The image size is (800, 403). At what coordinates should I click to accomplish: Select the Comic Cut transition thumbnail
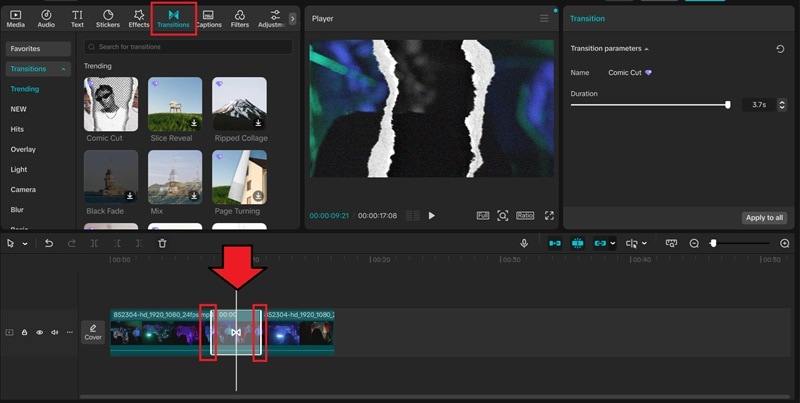coord(111,104)
